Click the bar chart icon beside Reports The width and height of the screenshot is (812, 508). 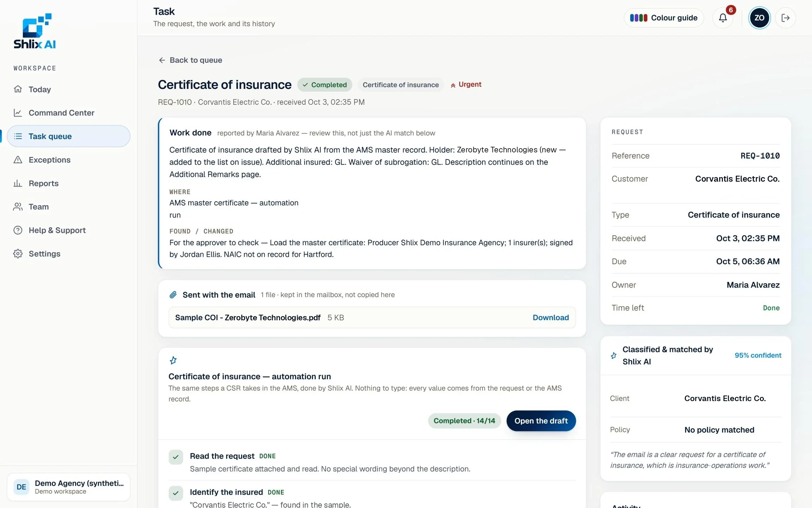point(18,183)
